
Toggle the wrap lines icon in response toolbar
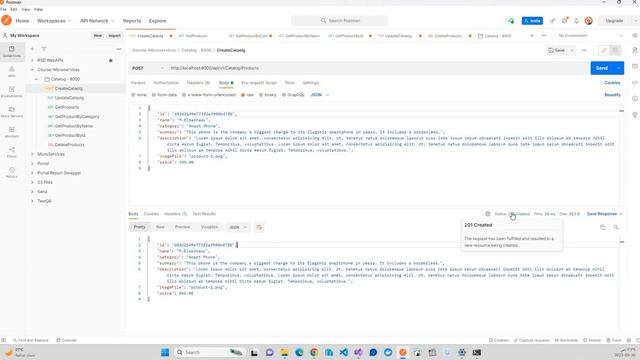[259, 227]
